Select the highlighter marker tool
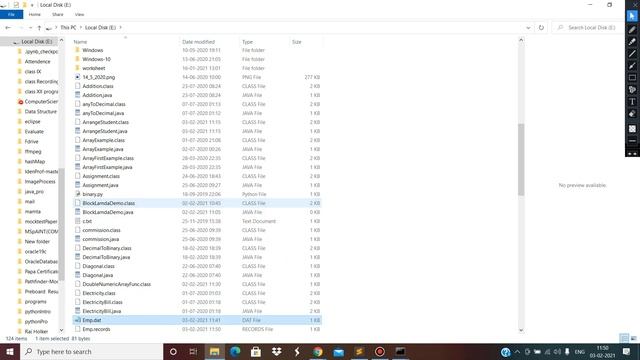640x360 pixels. point(632,42)
